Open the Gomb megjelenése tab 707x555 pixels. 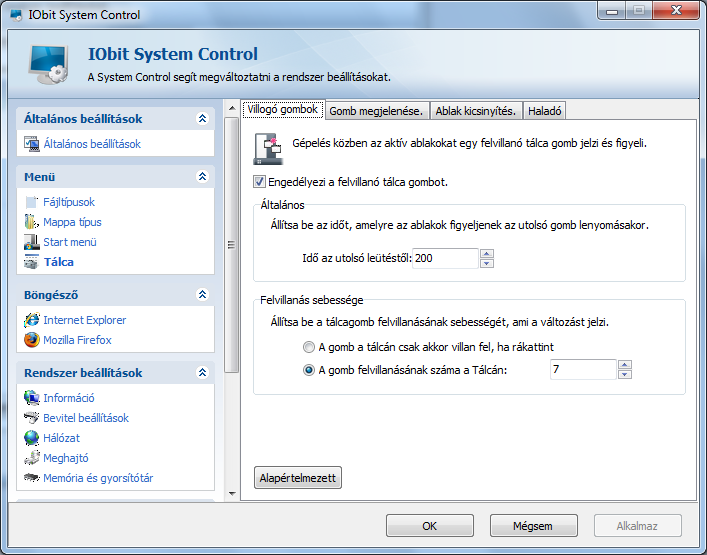pyautogui.click(x=376, y=111)
